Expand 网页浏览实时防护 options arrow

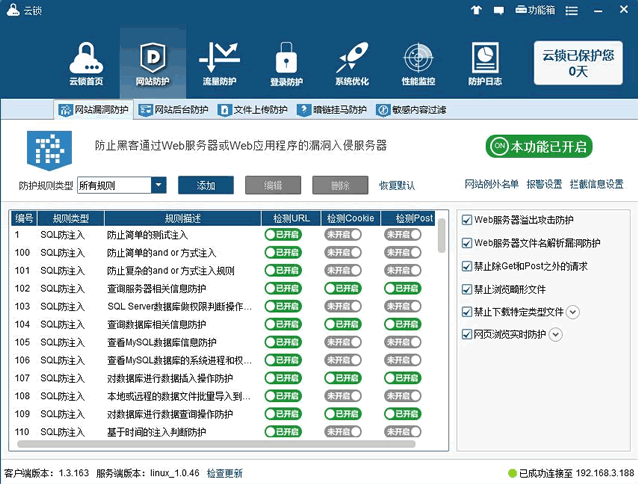point(556,334)
